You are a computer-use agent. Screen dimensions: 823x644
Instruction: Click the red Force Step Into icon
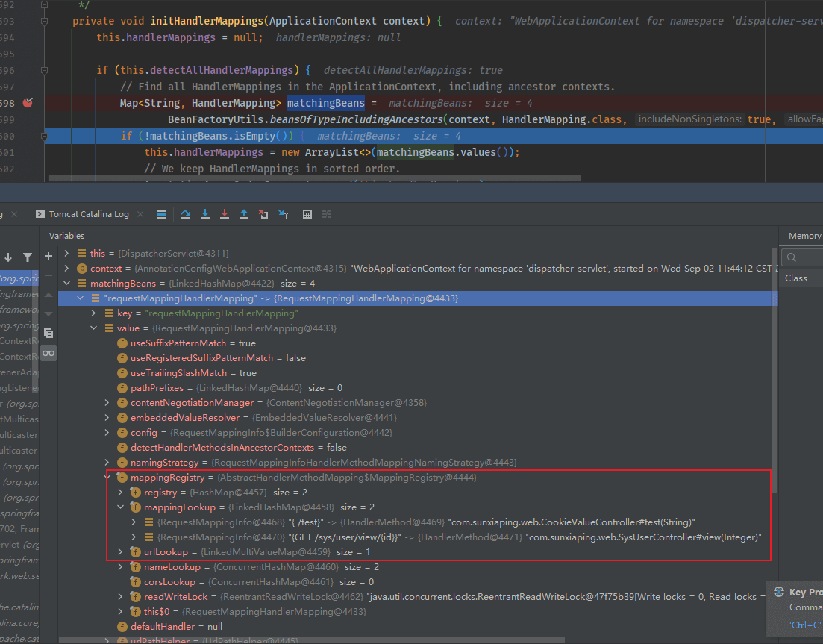(x=225, y=214)
